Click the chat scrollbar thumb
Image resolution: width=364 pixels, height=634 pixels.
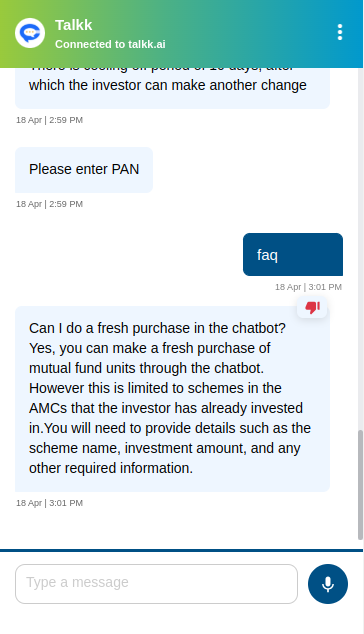pos(360,485)
